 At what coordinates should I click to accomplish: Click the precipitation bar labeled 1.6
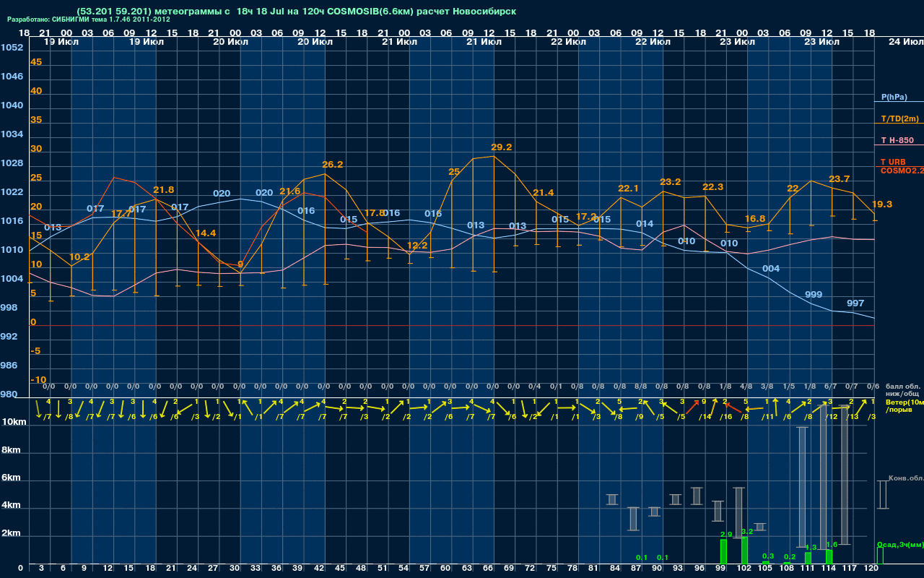pos(829,557)
